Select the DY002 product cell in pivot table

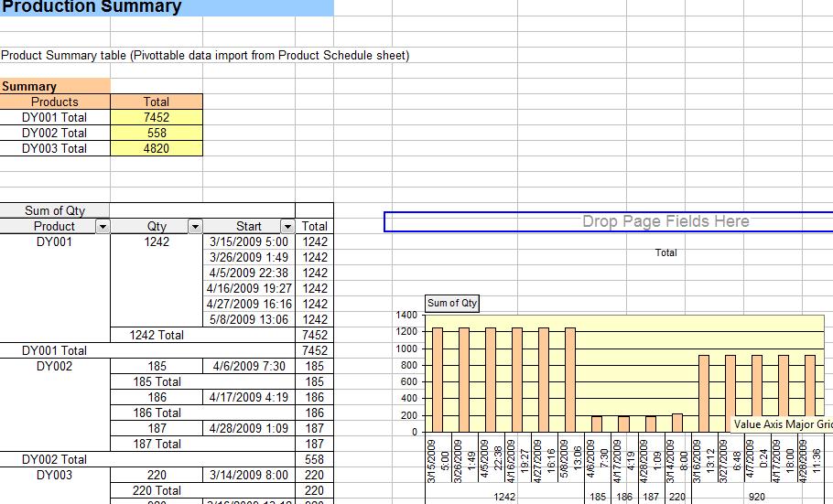tap(55, 366)
